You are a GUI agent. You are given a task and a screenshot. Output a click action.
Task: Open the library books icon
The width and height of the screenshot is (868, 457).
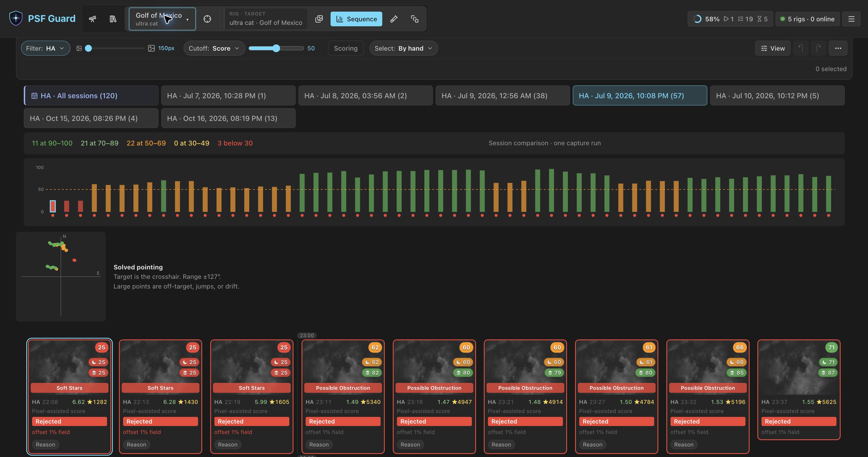113,19
